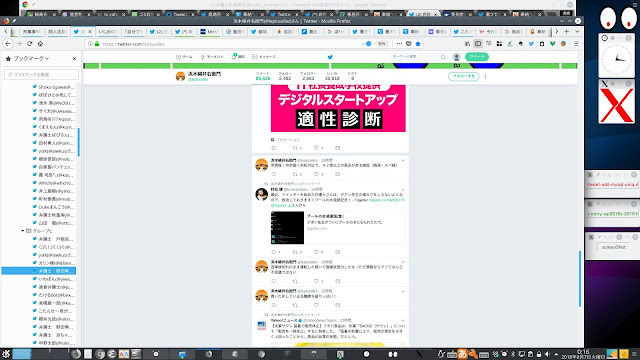Open the フォロワー followers tab

point(308,76)
